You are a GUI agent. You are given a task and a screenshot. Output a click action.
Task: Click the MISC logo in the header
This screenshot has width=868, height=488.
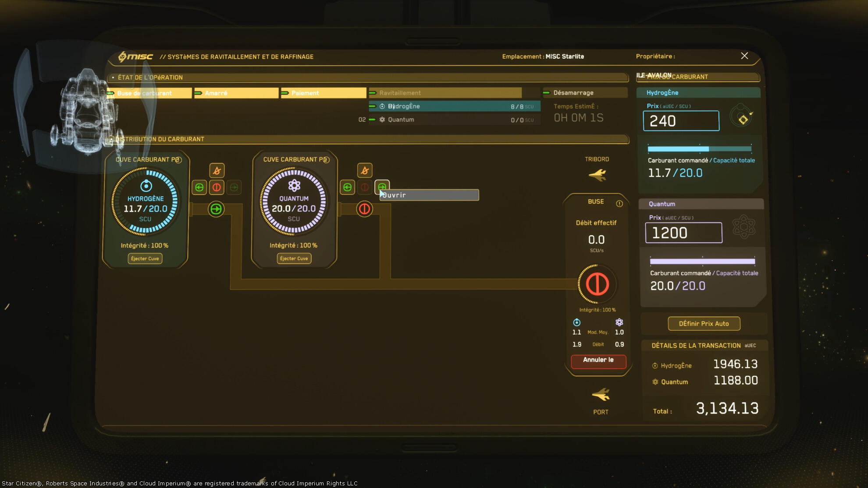(135, 57)
